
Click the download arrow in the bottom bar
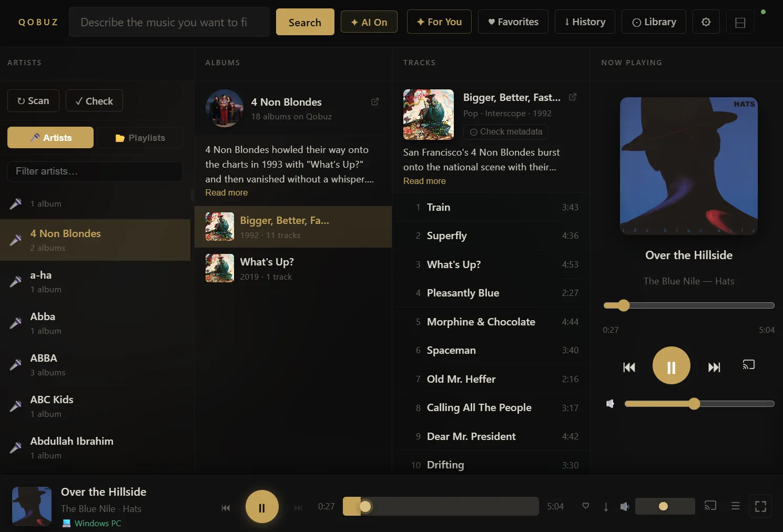point(605,506)
